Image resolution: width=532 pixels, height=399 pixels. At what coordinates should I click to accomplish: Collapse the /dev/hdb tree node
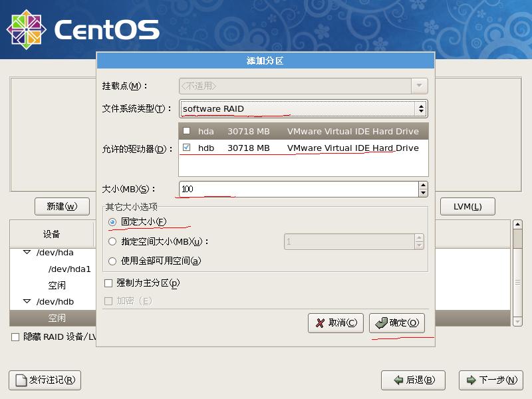[27, 301]
